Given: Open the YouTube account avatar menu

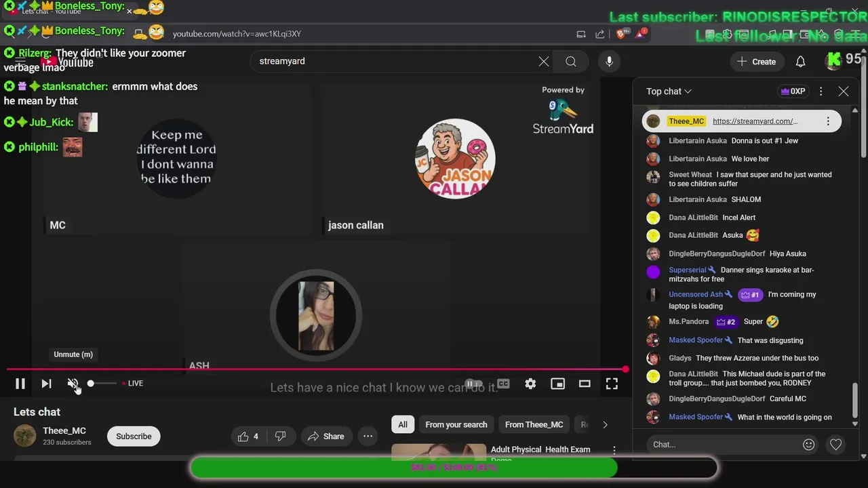Looking at the screenshot, I should pyautogui.click(x=834, y=61).
